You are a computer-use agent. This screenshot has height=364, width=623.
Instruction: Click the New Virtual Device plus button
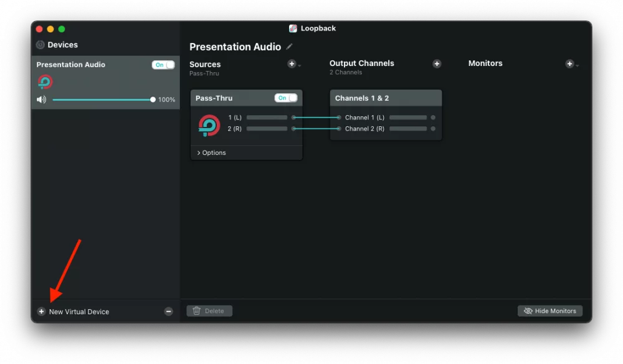click(x=41, y=312)
